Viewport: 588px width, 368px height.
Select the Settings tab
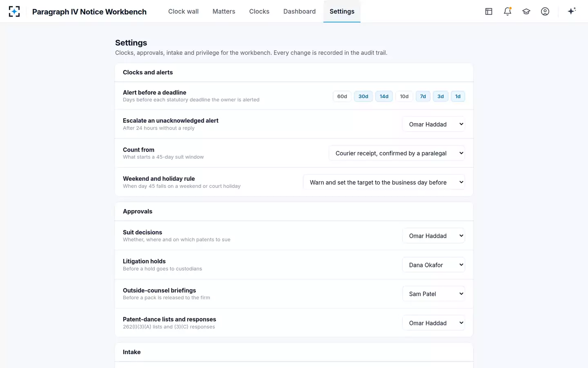coord(342,11)
